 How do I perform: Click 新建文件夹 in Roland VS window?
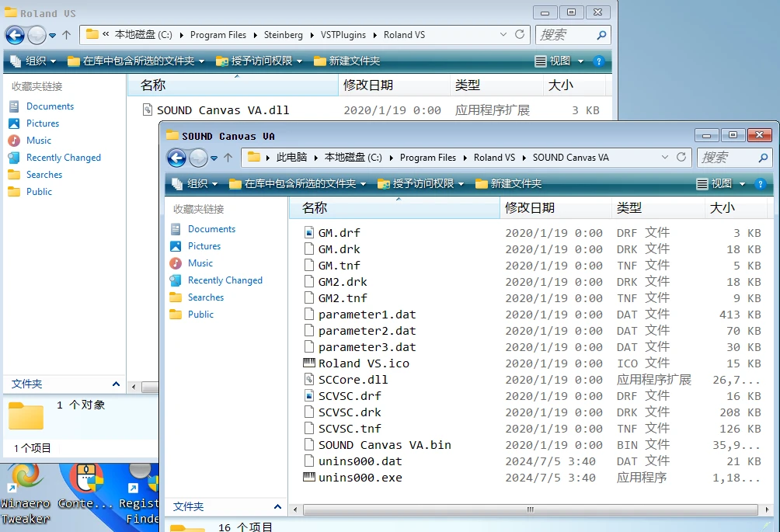346,61
